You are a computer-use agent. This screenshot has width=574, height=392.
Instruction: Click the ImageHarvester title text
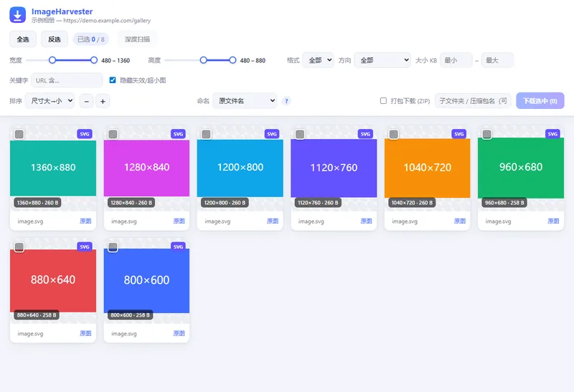(x=62, y=11)
